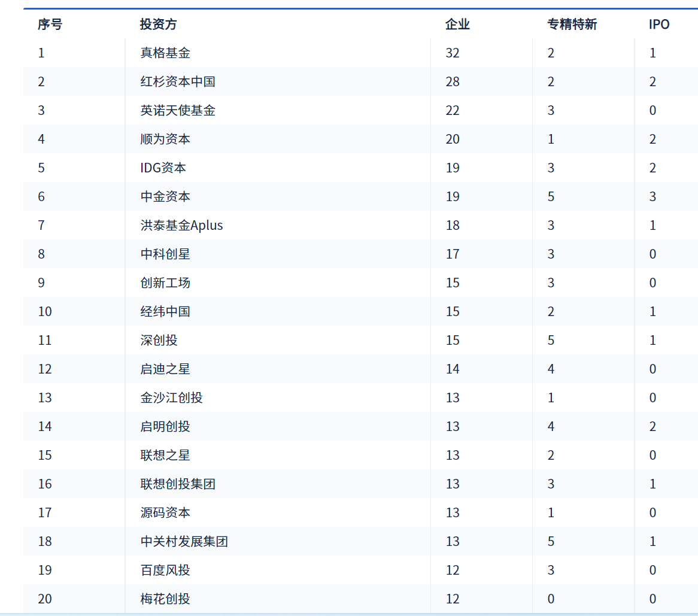Select investor name 英诺天使基金
This screenshot has height=616, width=698.
(178, 110)
